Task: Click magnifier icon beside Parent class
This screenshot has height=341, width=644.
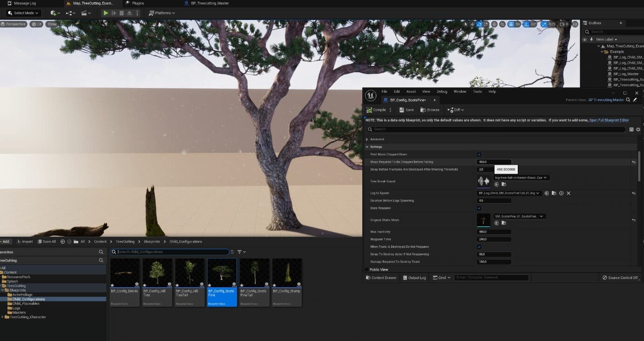Action: 628,100
